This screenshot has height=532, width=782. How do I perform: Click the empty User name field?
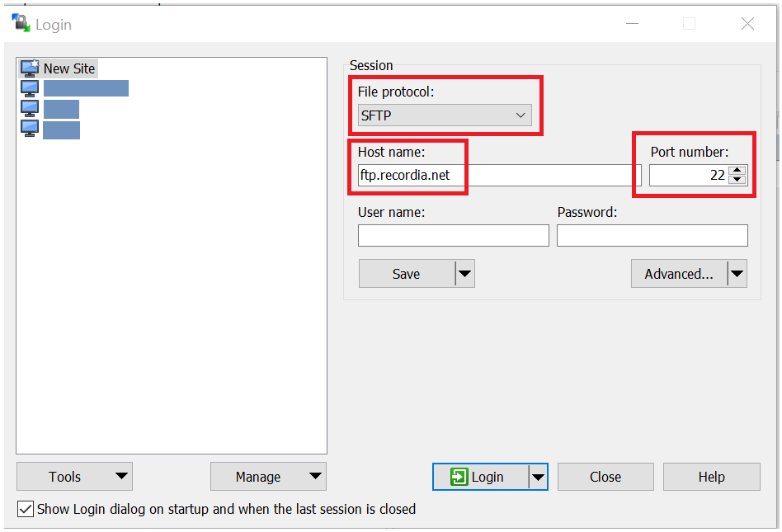pyautogui.click(x=454, y=235)
